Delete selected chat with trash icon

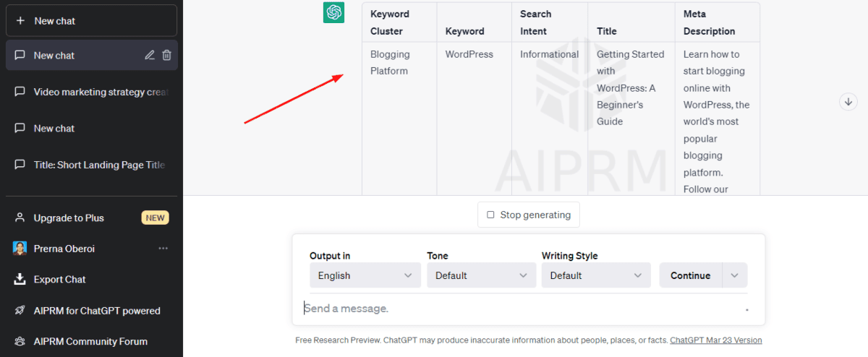166,55
